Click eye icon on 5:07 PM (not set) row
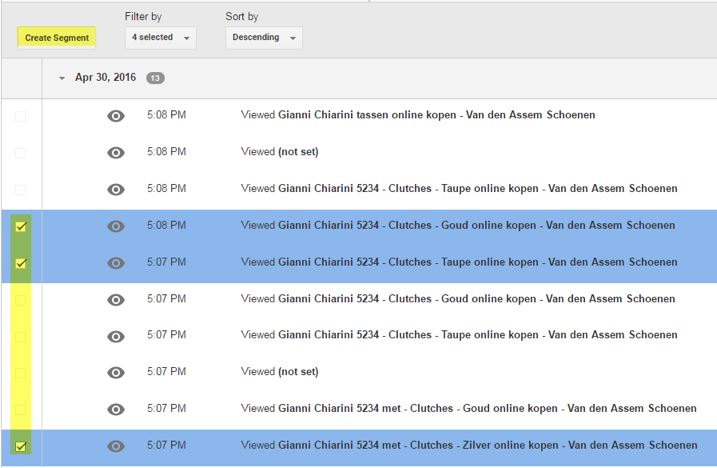 (116, 373)
